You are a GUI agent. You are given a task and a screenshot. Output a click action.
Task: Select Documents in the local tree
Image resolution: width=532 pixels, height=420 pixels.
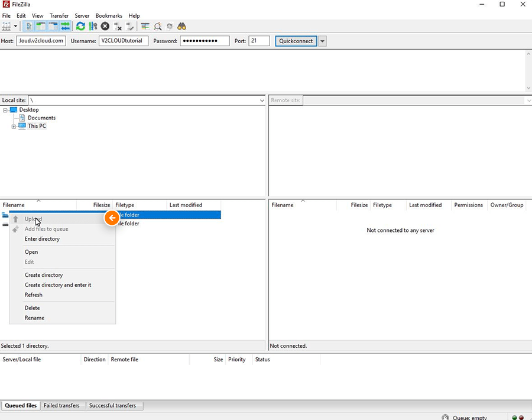(41, 118)
